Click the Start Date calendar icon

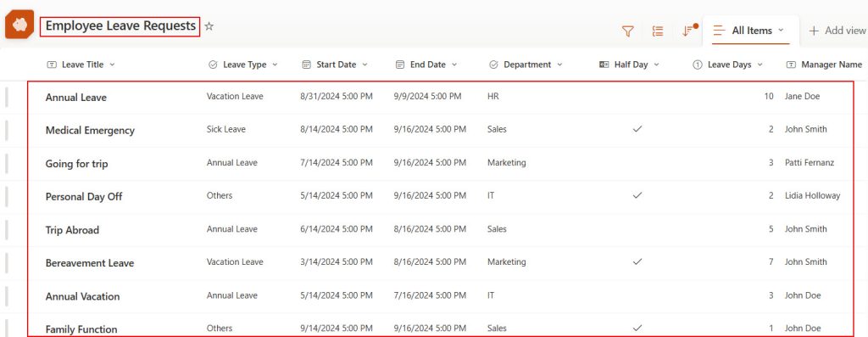306,65
